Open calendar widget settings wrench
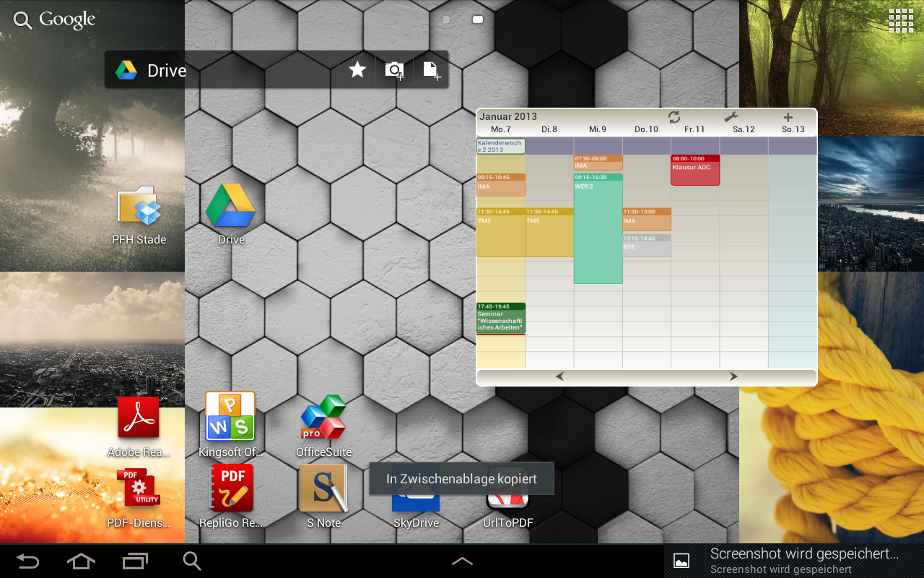Viewport: 924px width, 578px height. pyautogui.click(x=731, y=117)
